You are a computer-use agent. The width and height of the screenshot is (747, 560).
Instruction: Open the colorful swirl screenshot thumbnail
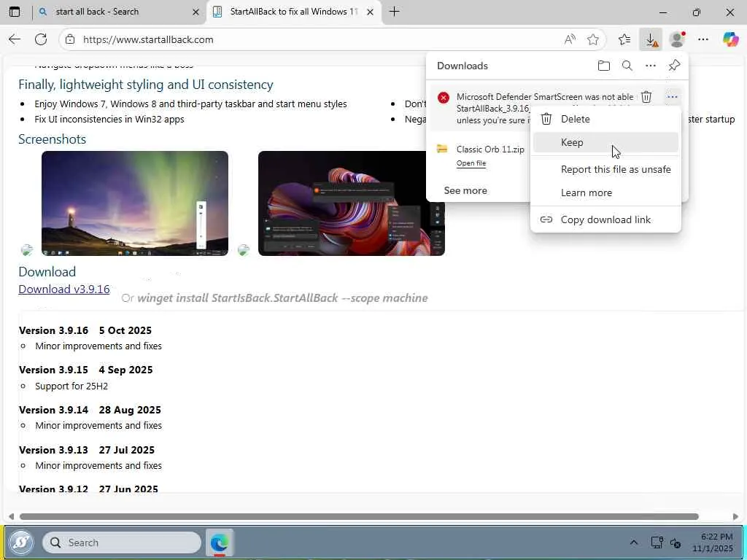tap(352, 203)
